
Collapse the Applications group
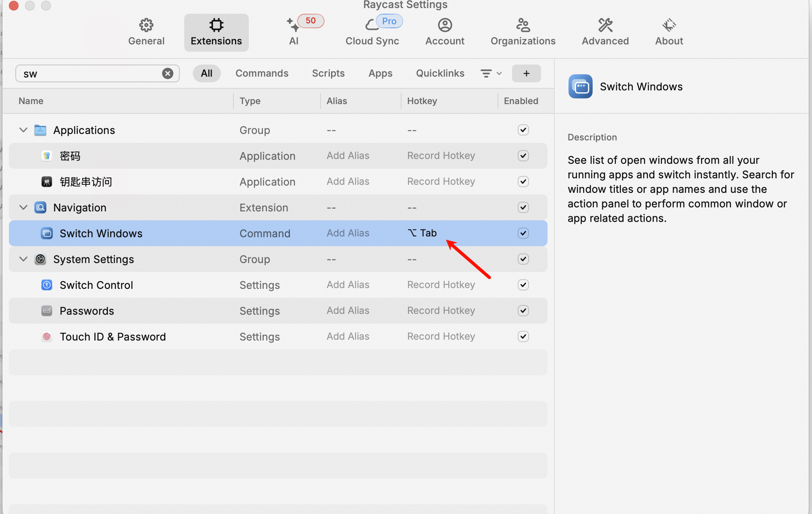pyautogui.click(x=23, y=130)
